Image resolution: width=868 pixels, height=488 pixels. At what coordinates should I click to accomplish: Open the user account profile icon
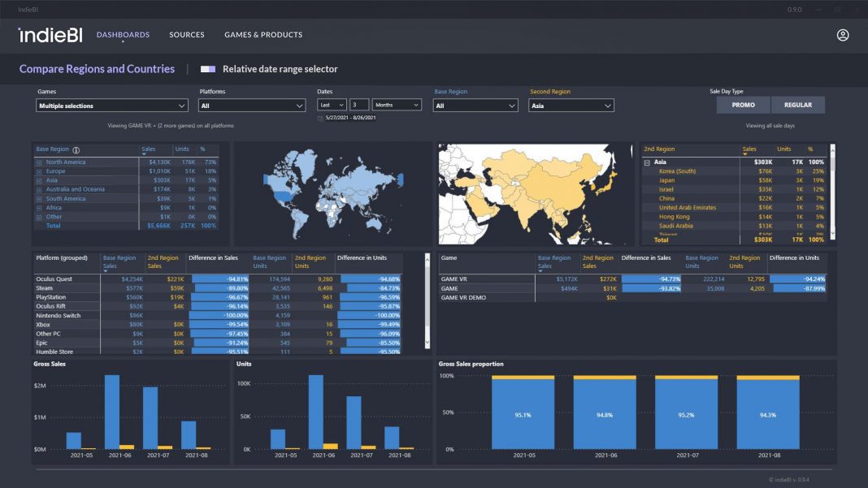click(843, 35)
